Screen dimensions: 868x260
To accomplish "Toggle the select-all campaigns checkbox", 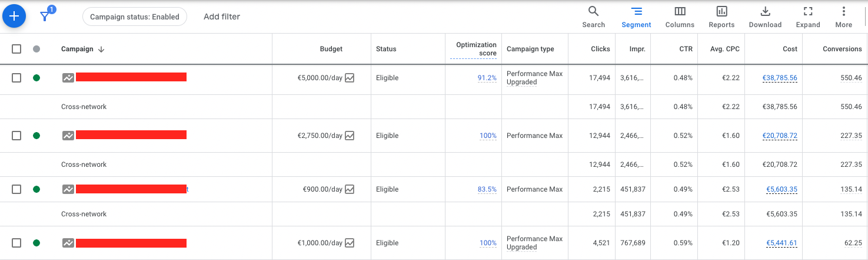I will coord(16,49).
